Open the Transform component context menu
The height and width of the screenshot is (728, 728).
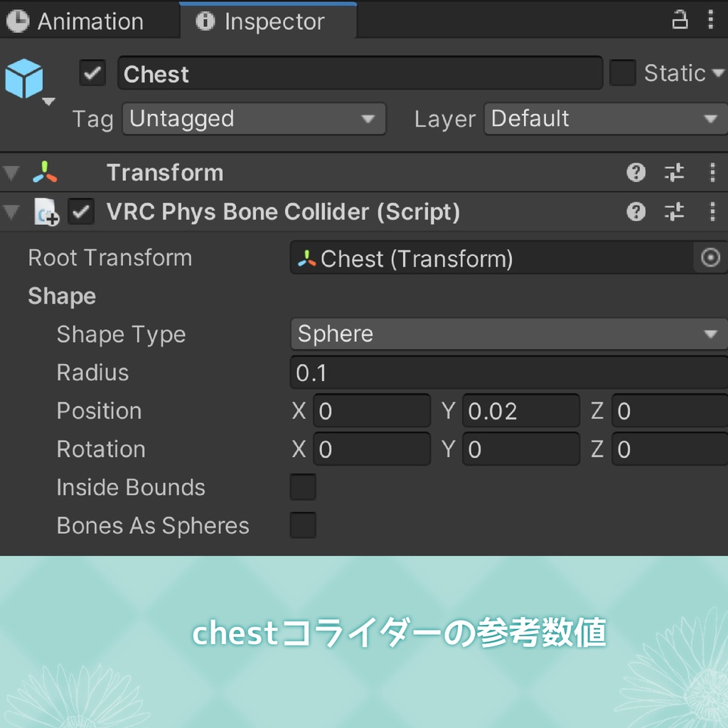click(712, 173)
